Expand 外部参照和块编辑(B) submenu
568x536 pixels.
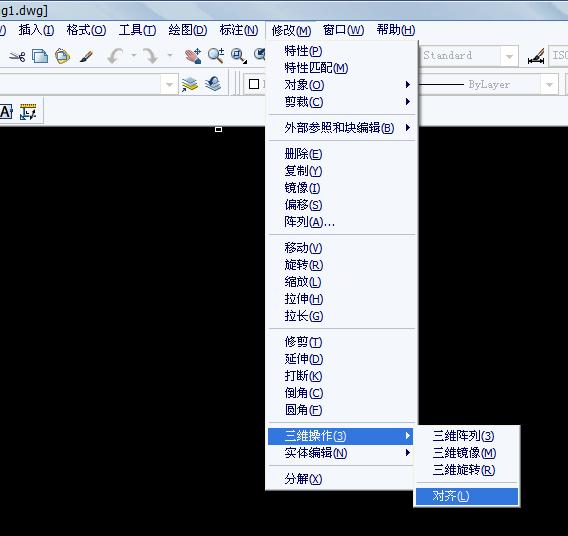(x=342, y=127)
